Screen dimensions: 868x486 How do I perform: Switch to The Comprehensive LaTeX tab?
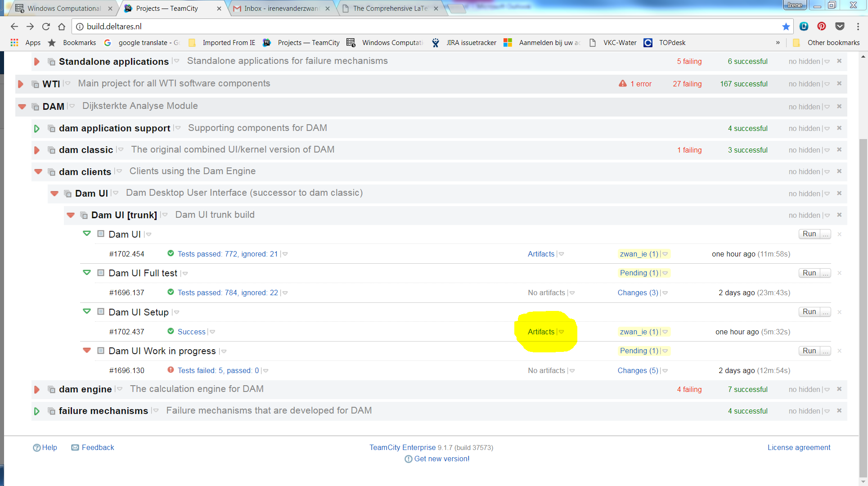pyautogui.click(x=390, y=8)
